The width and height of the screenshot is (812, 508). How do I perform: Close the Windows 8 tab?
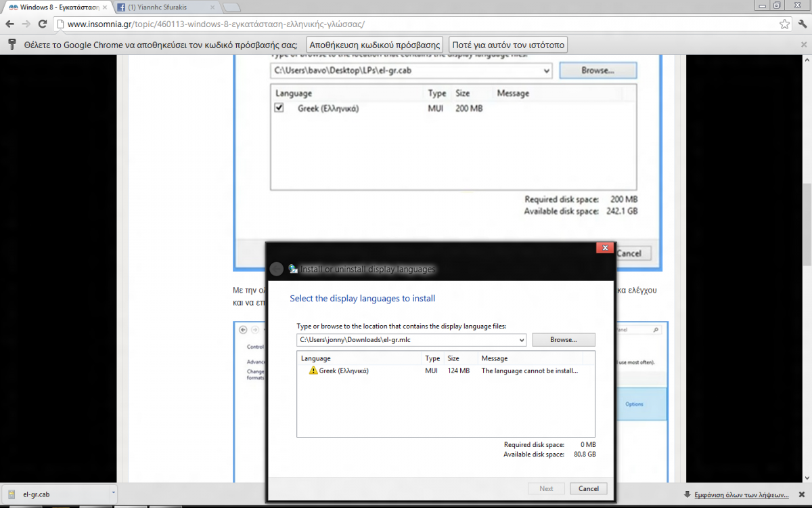(x=104, y=7)
